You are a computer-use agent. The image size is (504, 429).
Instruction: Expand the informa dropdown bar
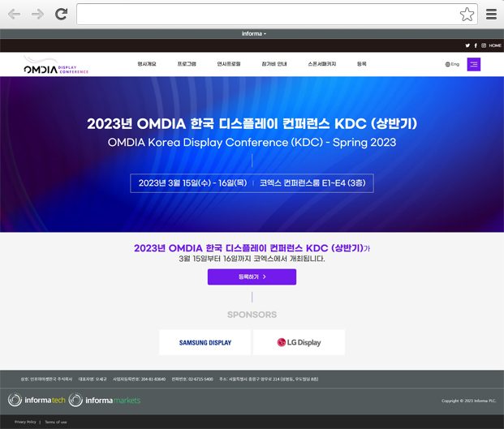point(253,34)
